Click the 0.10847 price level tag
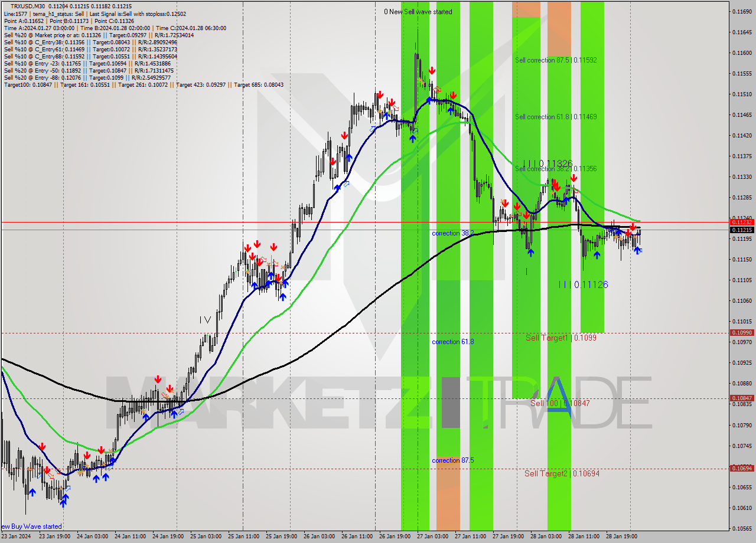 click(x=742, y=398)
